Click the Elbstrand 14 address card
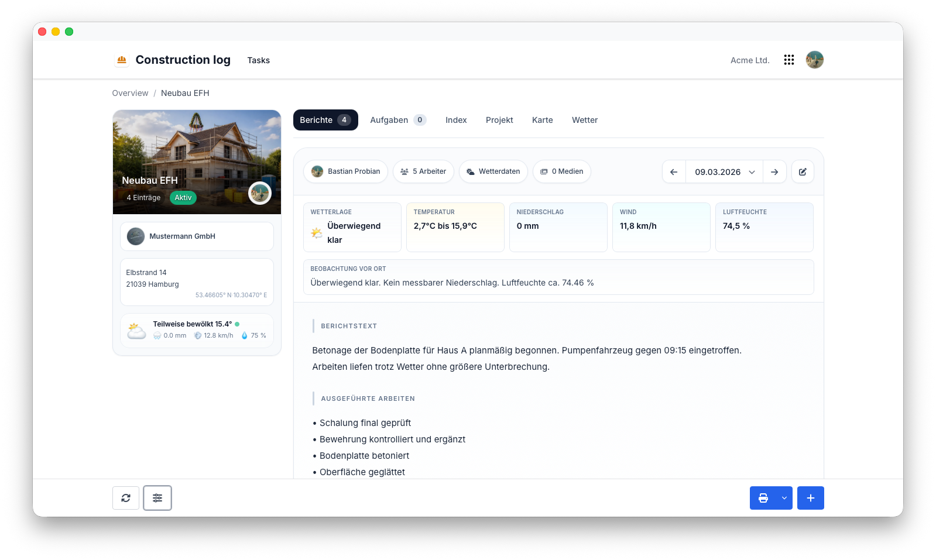 (x=197, y=282)
